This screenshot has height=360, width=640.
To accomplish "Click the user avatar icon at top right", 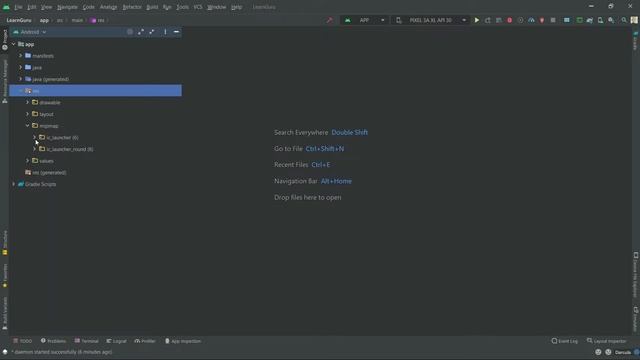I will [x=634, y=20].
